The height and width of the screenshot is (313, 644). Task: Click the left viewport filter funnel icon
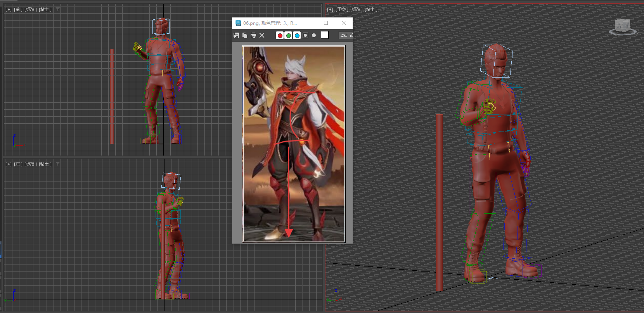[57, 164]
